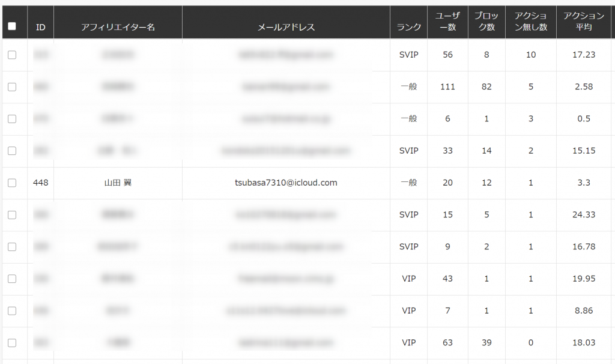
Task: Check the row with 63 users
Action: [12, 343]
